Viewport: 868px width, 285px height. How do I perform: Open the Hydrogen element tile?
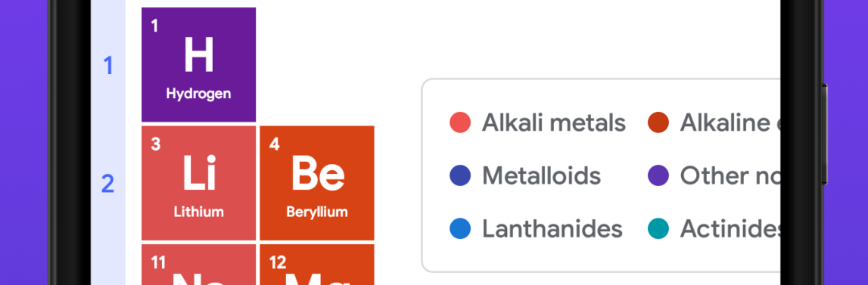pos(198,65)
